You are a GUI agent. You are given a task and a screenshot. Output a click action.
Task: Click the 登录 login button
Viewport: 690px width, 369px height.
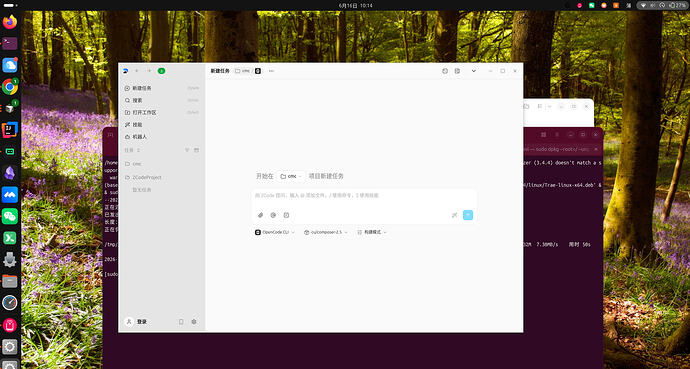136,322
